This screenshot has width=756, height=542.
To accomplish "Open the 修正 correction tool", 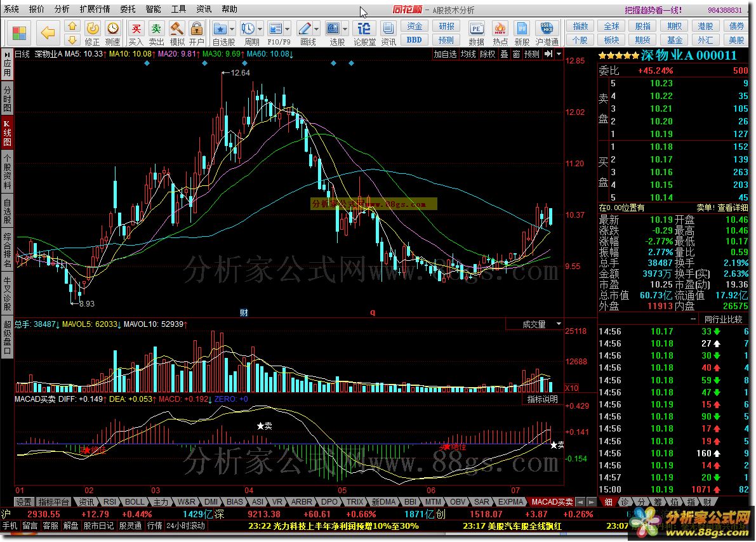I will [92, 33].
